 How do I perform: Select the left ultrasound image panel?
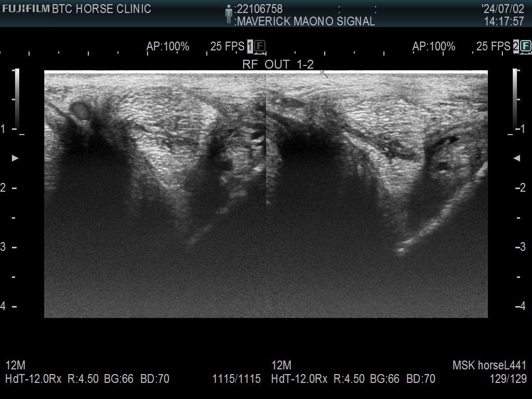coord(155,194)
